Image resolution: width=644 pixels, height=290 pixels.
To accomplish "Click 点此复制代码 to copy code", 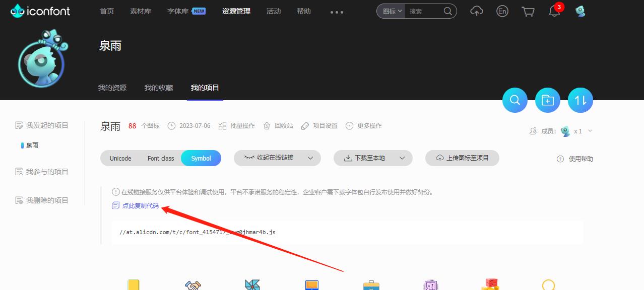I will tap(141, 205).
